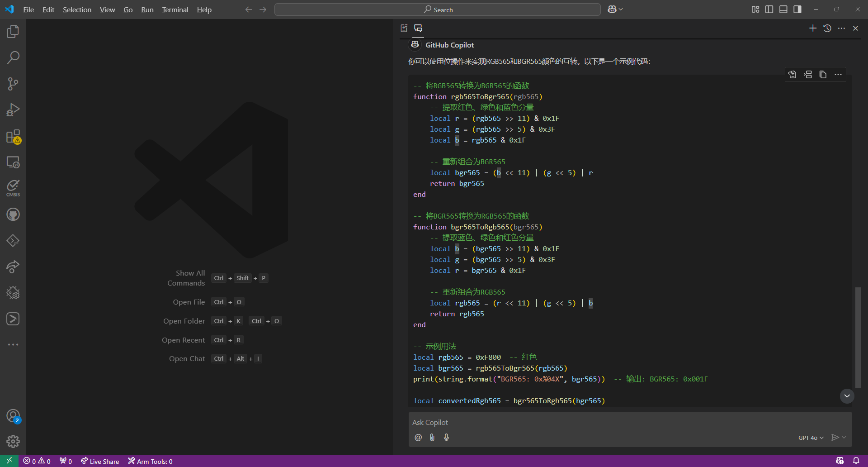Open the Manage gear menu
This screenshot has width=868, height=467.
(x=13, y=441)
